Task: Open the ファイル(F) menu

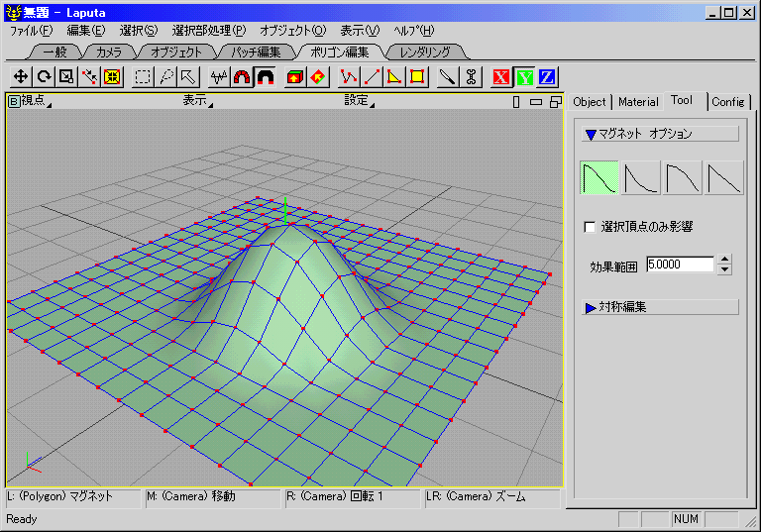Action: 31,31
